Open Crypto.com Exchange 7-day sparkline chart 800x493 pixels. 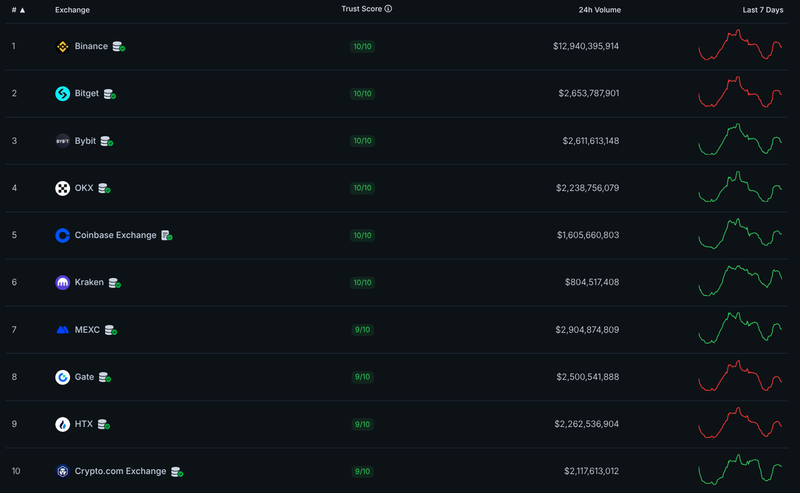point(740,470)
